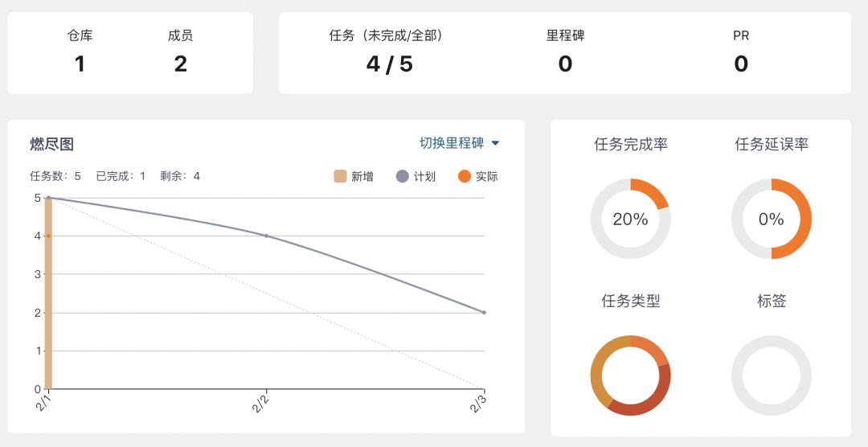Open the 切换里程碑 dropdown
This screenshot has height=447, width=868.
[452, 143]
